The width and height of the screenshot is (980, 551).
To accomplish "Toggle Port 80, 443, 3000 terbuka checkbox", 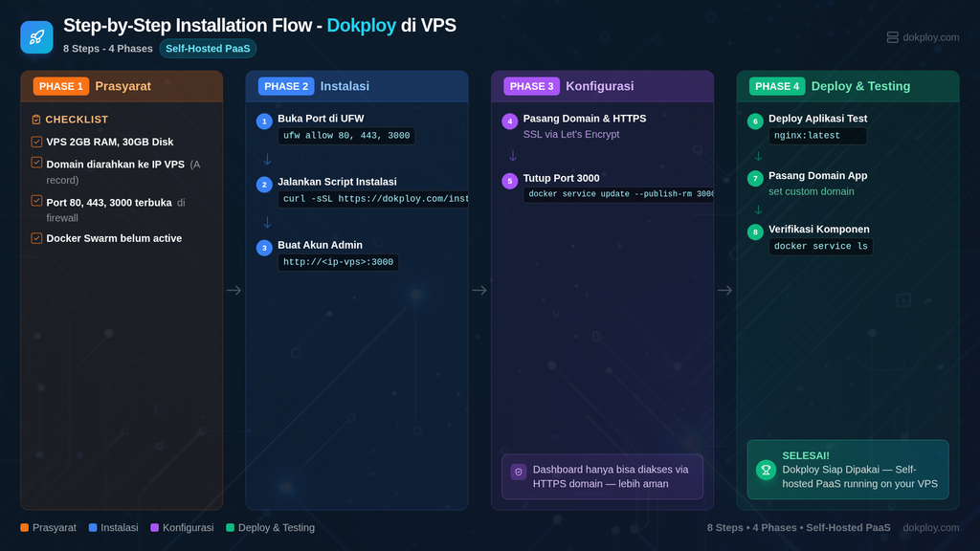I will click(37, 201).
